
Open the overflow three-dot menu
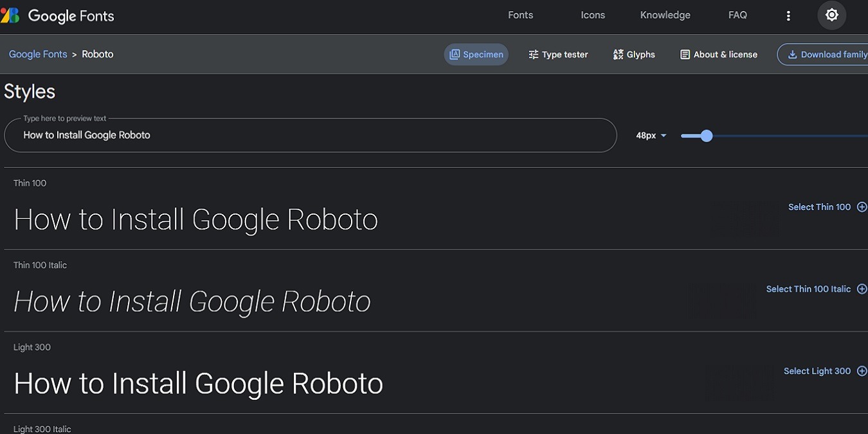(x=788, y=15)
